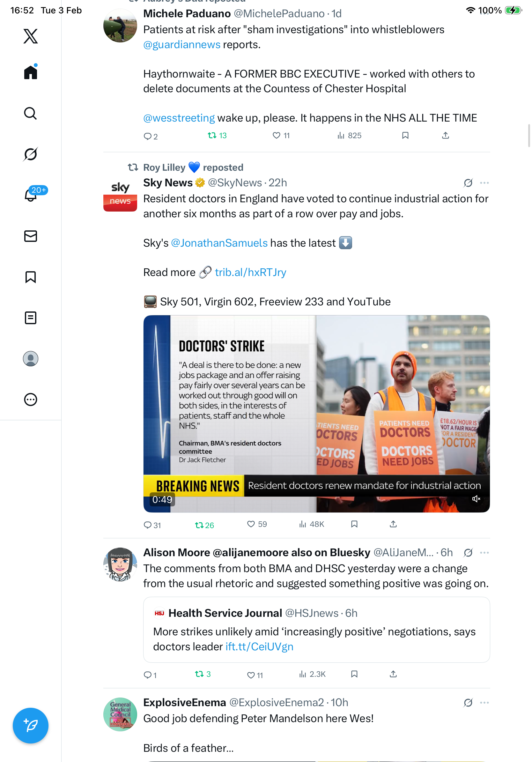Unmute the Sky News video

pos(476,499)
